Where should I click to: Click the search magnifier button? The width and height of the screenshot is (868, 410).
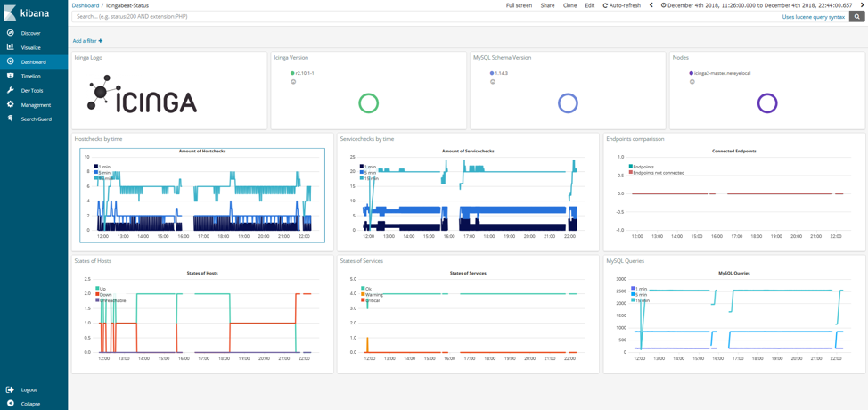tap(856, 17)
